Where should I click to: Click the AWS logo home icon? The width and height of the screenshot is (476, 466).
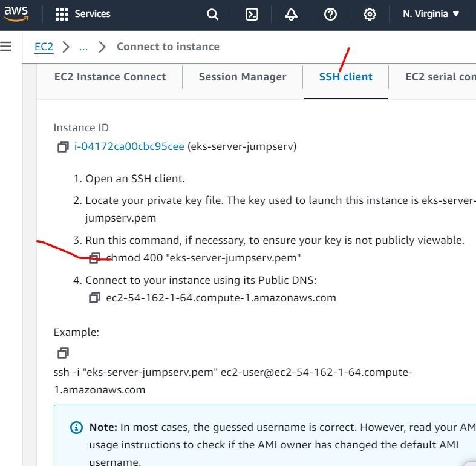pos(16,13)
